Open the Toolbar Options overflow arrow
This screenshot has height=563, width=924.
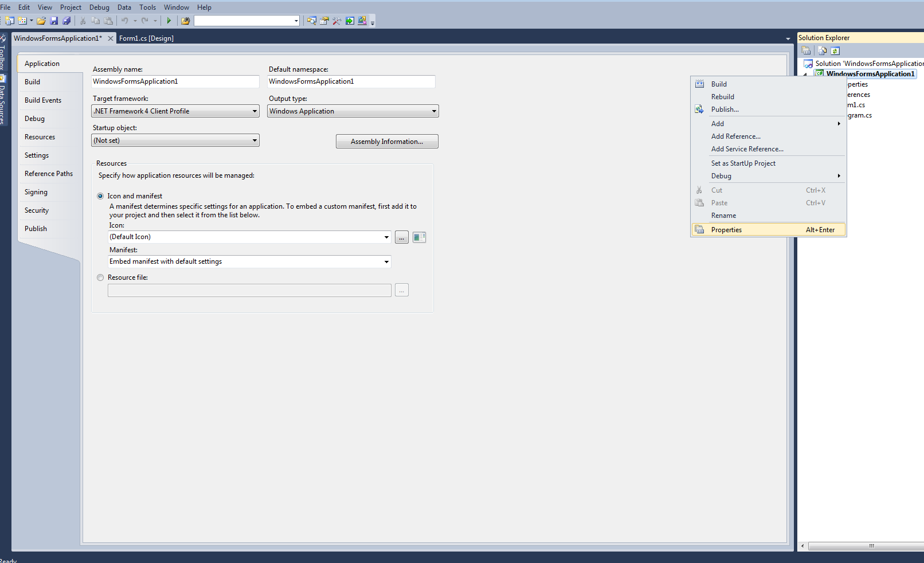373,22
